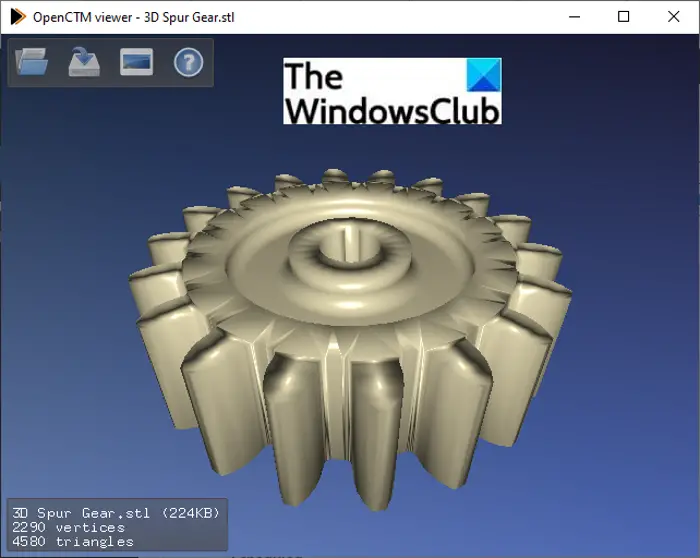Click the '4580 triangles' status text
The height and width of the screenshot is (558, 700).
(73, 542)
